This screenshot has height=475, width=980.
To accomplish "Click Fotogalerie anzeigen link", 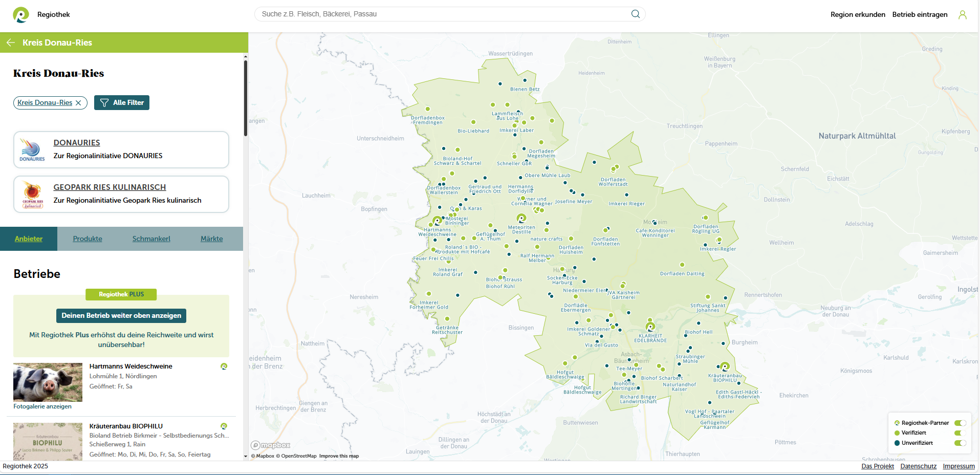I will click(x=42, y=406).
